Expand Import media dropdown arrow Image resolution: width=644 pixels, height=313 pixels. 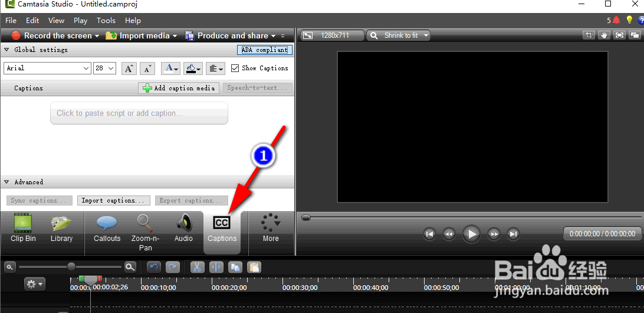click(175, 36)
